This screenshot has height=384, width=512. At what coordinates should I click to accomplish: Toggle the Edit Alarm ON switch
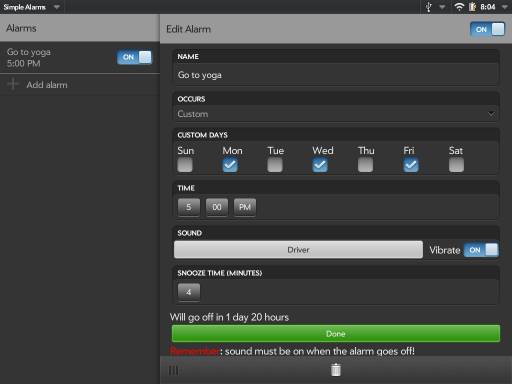(487, 29)
